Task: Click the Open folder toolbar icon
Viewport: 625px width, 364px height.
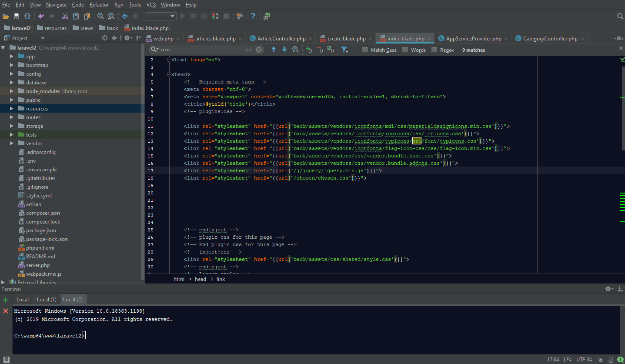Action: 6,16
